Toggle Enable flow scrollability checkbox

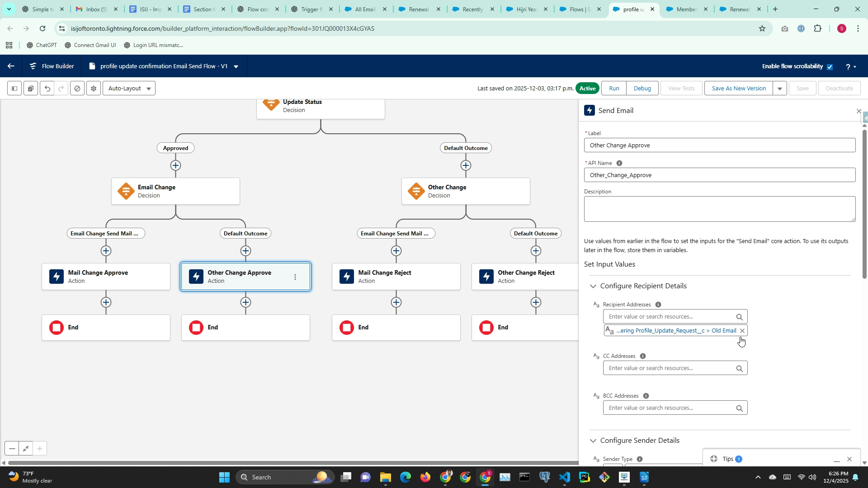click(830, 67)
